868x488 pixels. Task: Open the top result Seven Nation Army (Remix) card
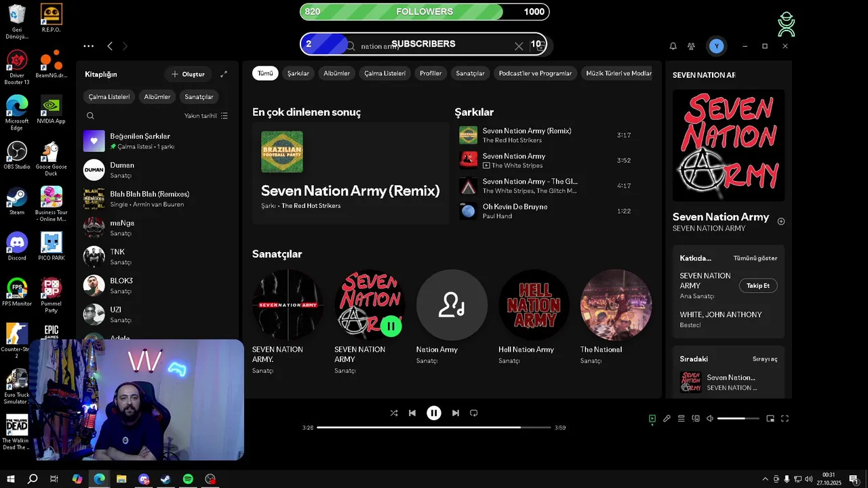tap(351, 173)
